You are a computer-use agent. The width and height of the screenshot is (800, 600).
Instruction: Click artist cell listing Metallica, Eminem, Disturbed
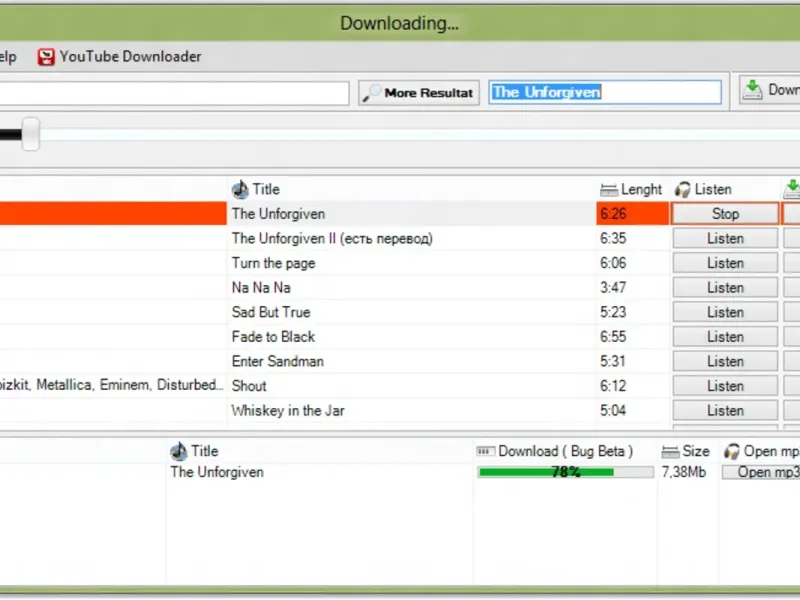tap(112, 385)
